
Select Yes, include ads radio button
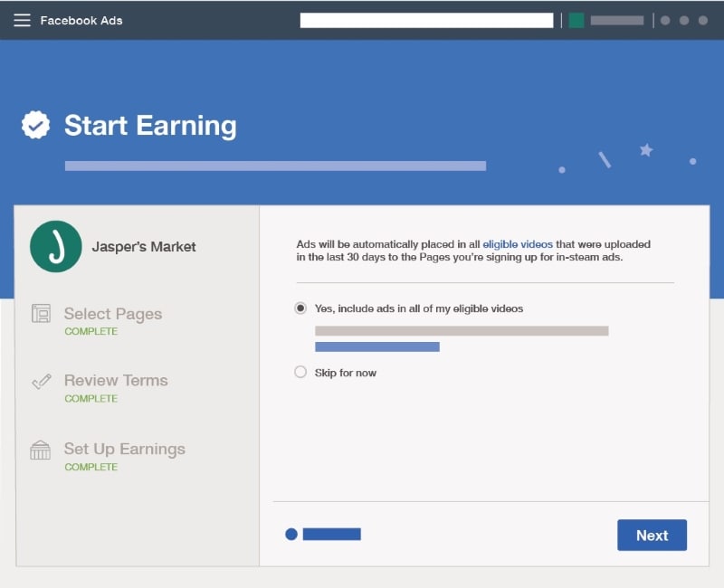pyautogui.click(x=300, y=308)
